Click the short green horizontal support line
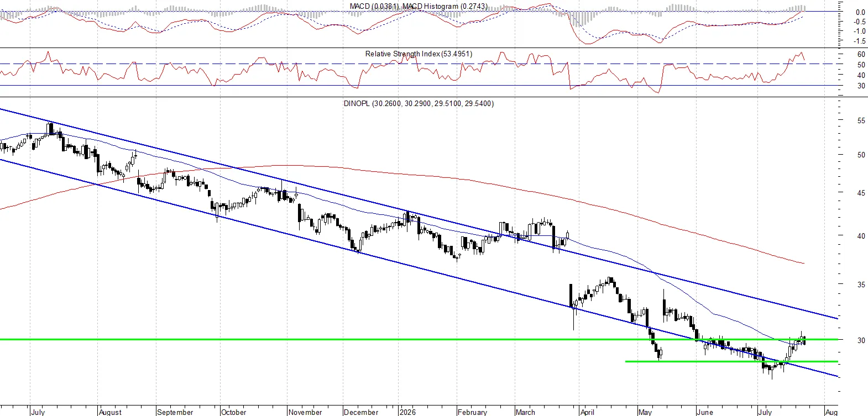The image size is (868, 416). pyautogui.click(x=731, y=361)
